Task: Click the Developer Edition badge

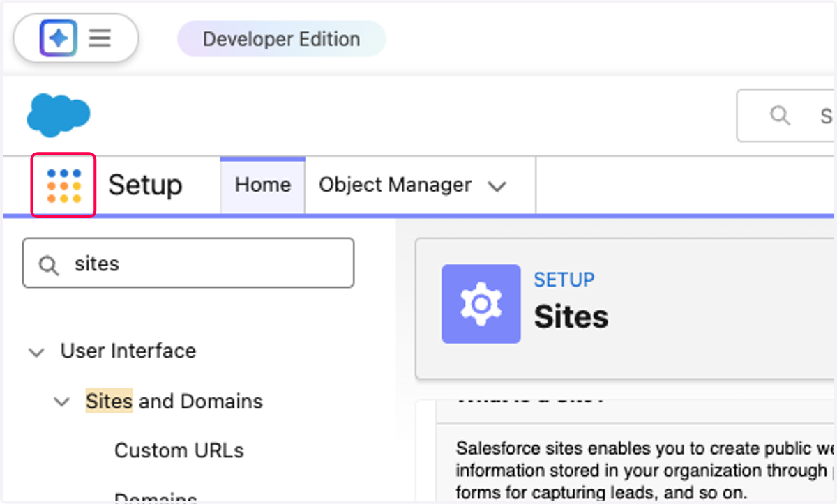Action: (282, 39)
